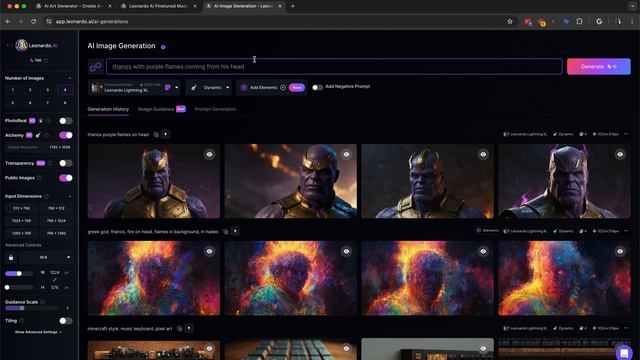Click eye icon on first Thanos image
640x360 pixels.
[209, 154]
